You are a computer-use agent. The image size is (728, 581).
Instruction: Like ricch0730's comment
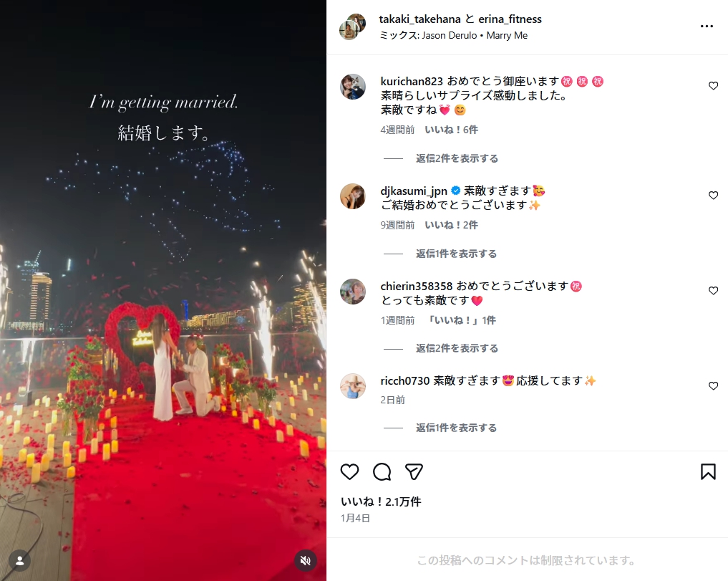[713, 386]
